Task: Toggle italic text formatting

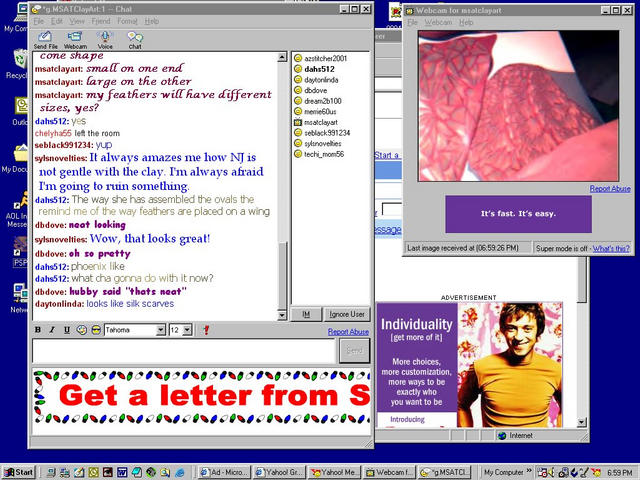Action: pos(52,330)
